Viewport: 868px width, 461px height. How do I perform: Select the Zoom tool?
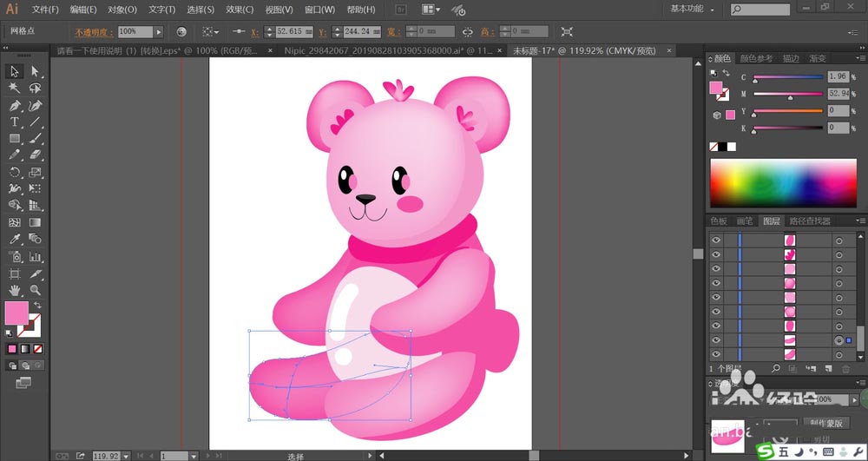point(36,290)
